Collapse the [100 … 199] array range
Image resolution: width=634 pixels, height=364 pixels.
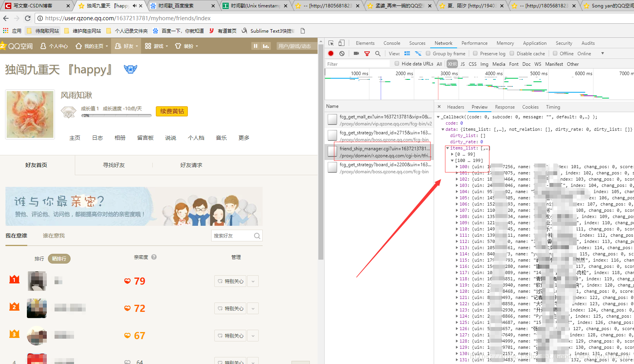click(x=452, y=160)
